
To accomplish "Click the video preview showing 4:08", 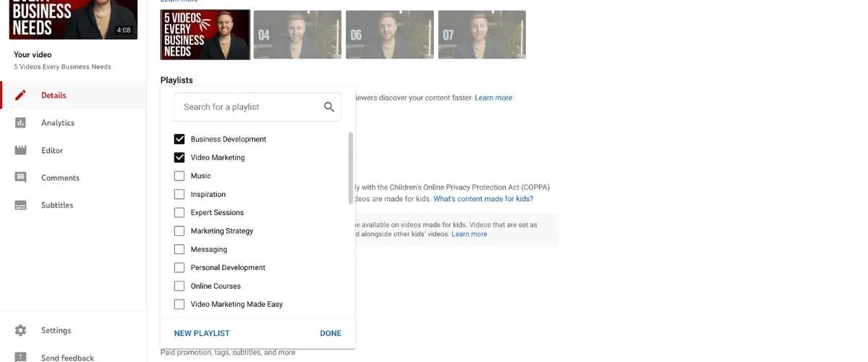I will (73, 20).
